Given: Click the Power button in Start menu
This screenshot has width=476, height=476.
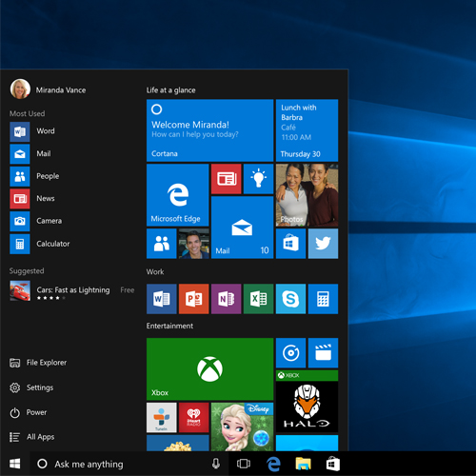Looking at the screenshot, I should 28,412.
